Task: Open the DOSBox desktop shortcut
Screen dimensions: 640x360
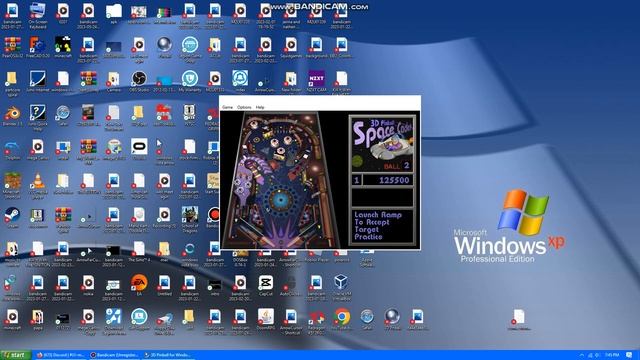Action: click(x=240, y=259)
